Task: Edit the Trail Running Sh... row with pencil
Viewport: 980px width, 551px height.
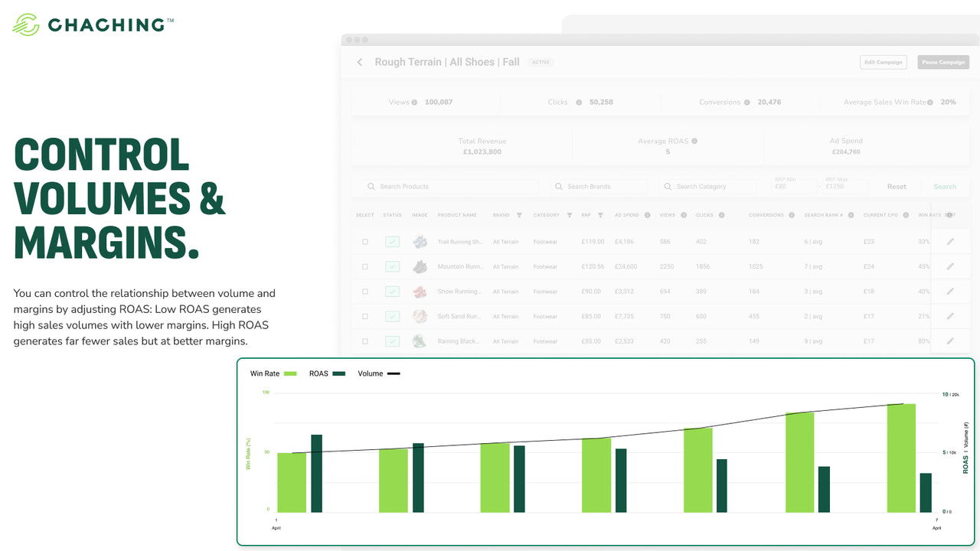Action: (x=950, y=242)
